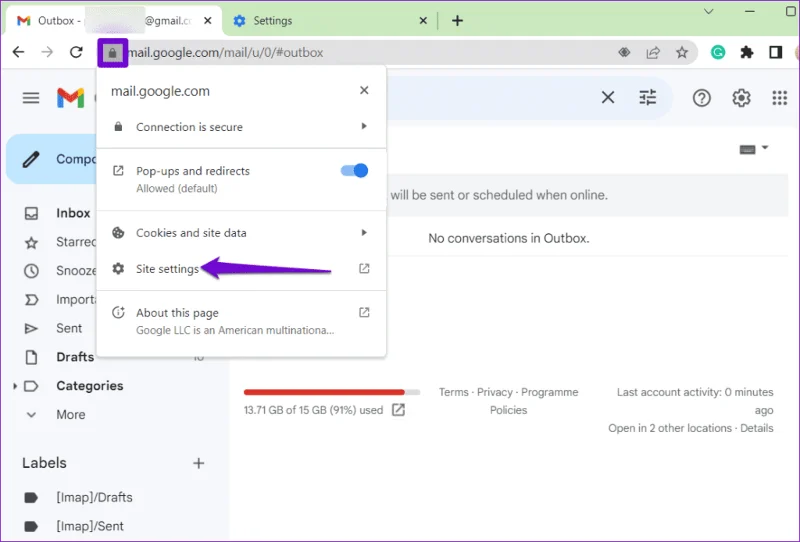Click the share page icon in address bar
Screen dimensions: 800x542
pos(653,52)
